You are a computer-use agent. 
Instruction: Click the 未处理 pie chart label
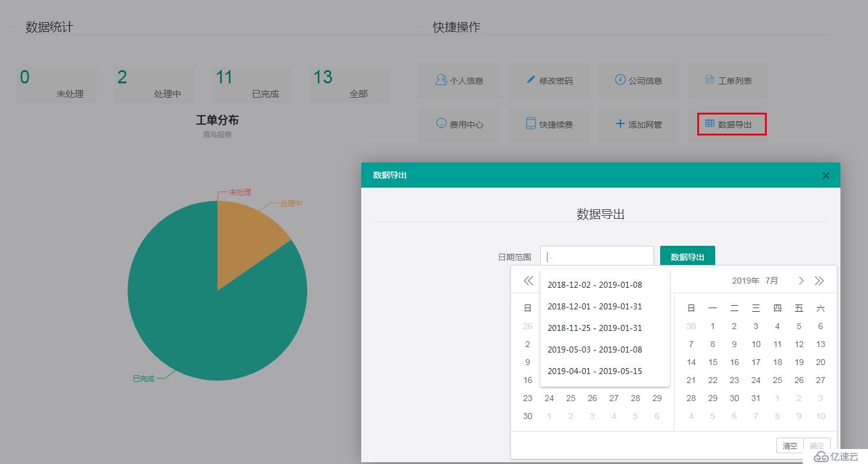[240, 192]
